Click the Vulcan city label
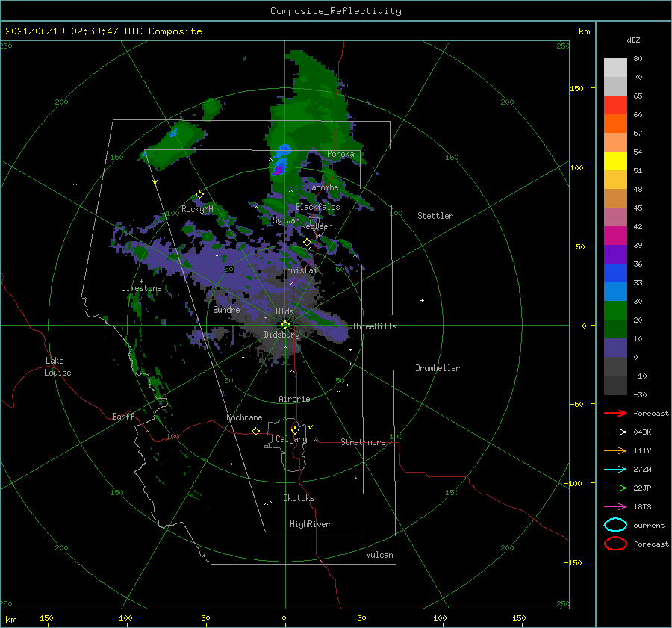The width and height of the screenshot is (672, 628). (379, 555)
